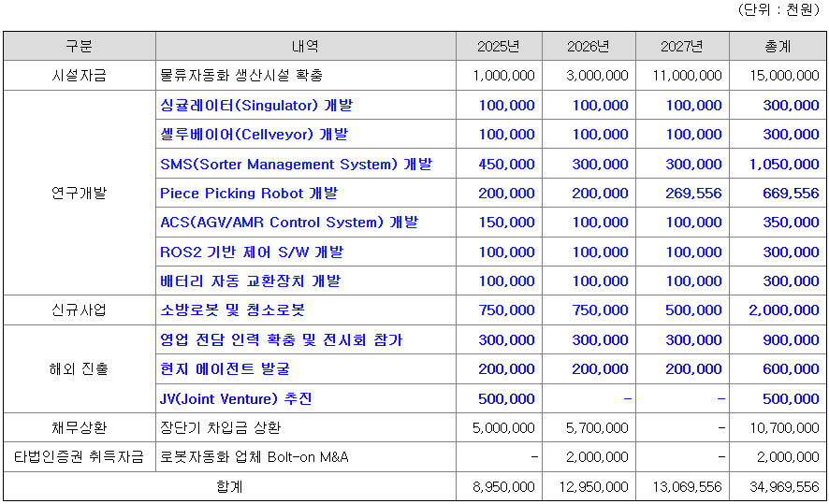Click the 1,050,000 total in SMS row
829x504 pixels.
[x=784, y=164]
